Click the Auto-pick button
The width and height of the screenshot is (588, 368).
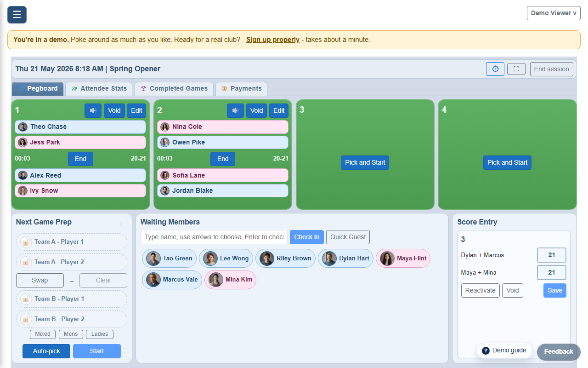click(x=46, y=351)
